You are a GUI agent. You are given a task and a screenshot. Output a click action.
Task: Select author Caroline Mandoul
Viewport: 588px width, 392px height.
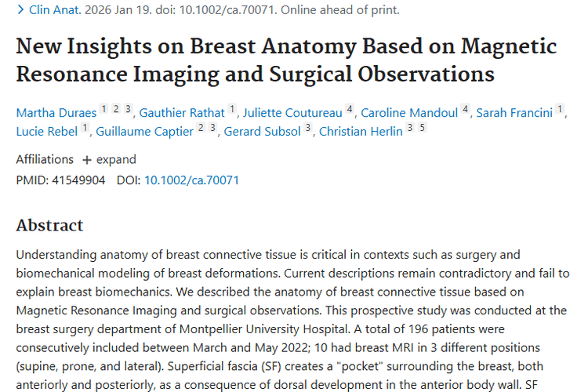pos(410,113)
